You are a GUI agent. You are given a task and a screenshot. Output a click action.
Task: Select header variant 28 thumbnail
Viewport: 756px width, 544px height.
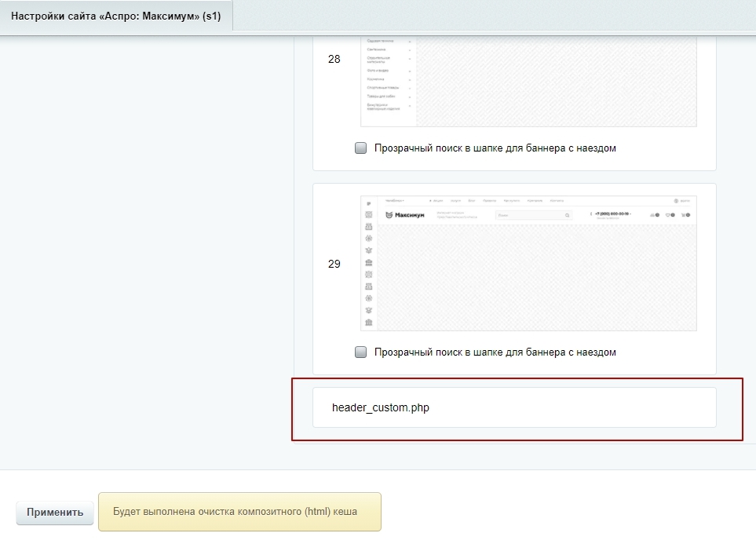(528, 78)
